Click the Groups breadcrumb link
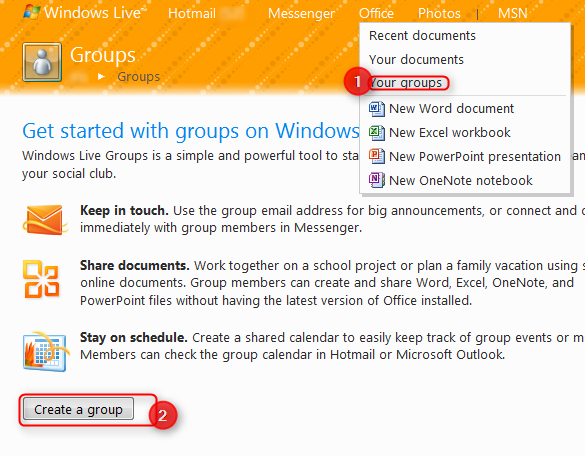Screen dimensions: 585x456 [138, 76]
